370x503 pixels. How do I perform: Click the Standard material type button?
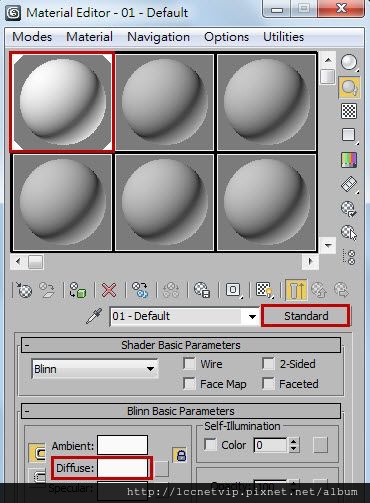[x=306, y=316]
